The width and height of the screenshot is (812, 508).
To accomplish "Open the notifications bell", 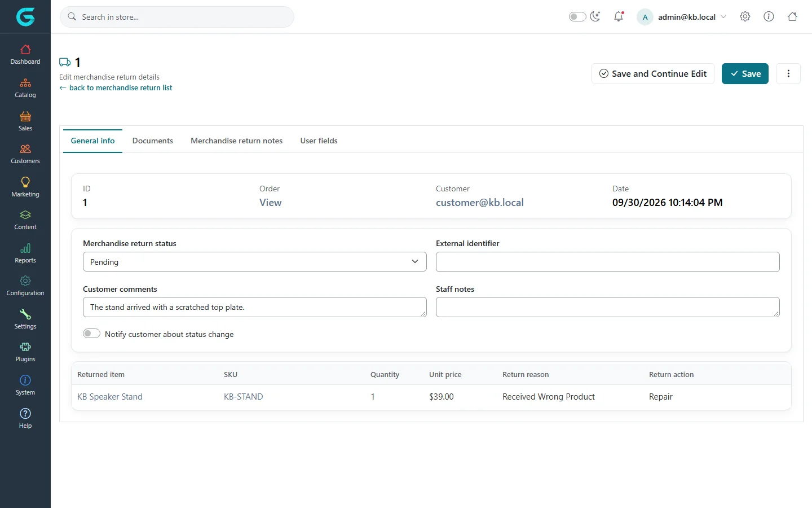I will [x=619, y=17].
